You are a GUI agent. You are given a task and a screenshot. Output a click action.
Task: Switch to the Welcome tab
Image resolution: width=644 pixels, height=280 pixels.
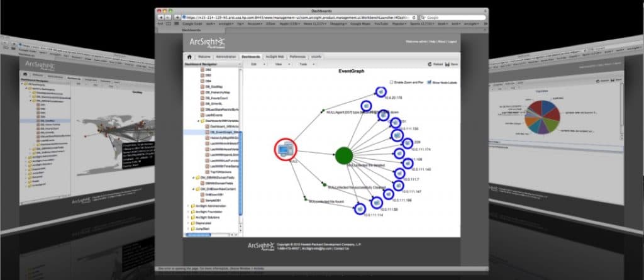click(204, 57)
